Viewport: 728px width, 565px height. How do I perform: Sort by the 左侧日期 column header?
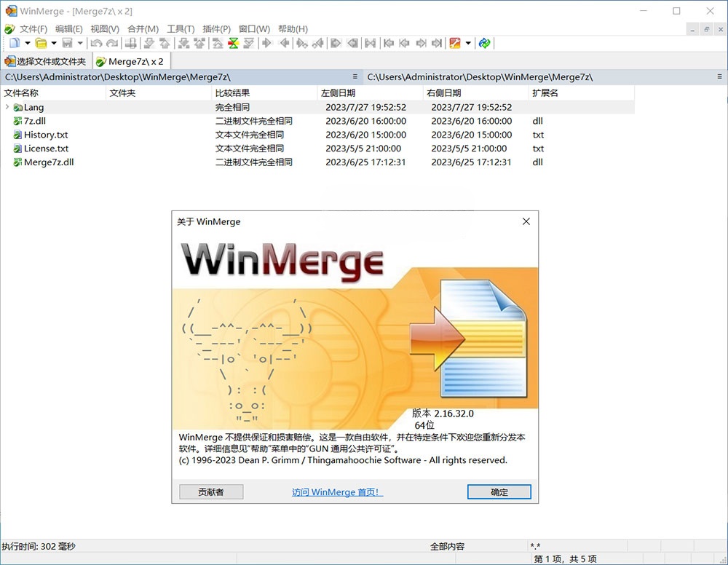(x=370, y=93)
